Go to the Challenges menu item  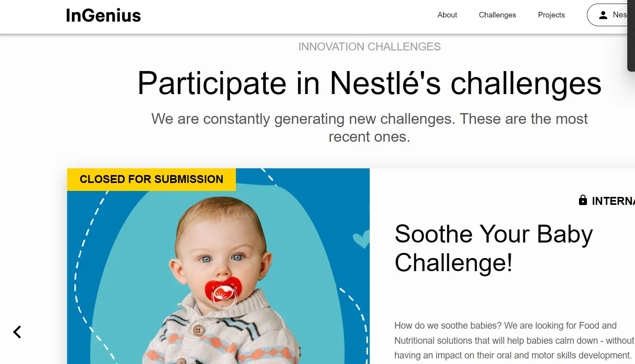[497, 15]
